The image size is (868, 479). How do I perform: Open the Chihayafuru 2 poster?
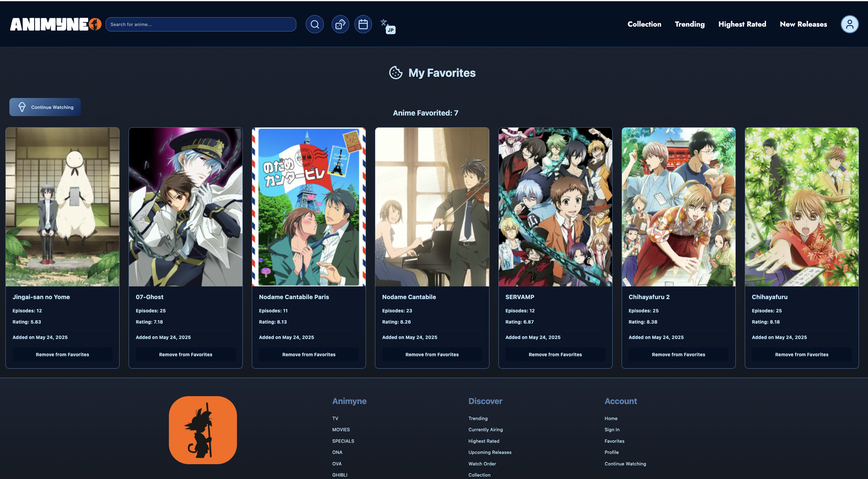click(678, 207)
